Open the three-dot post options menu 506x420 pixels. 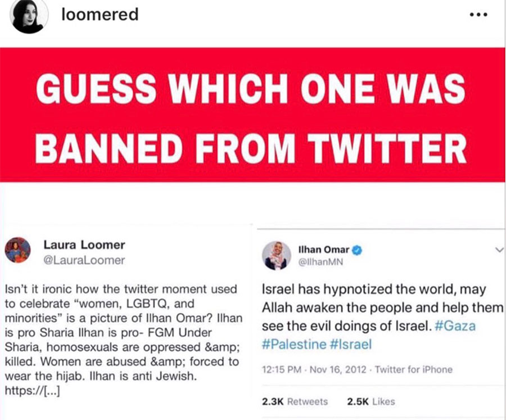[478, 15]
